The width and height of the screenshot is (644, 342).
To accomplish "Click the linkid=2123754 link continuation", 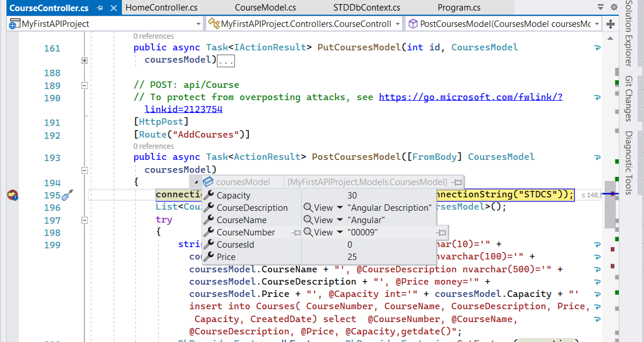I will pyautogui.click(x=183, y=110).
